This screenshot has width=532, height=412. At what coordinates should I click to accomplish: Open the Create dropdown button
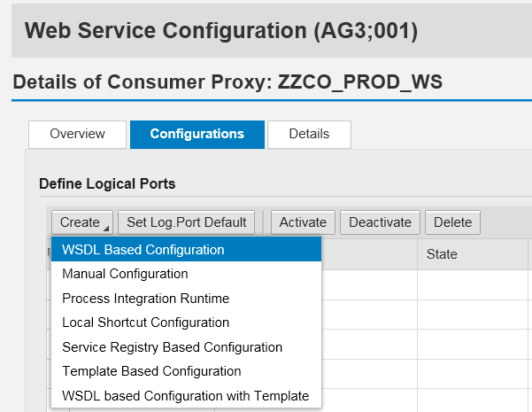tap(82, 222)
